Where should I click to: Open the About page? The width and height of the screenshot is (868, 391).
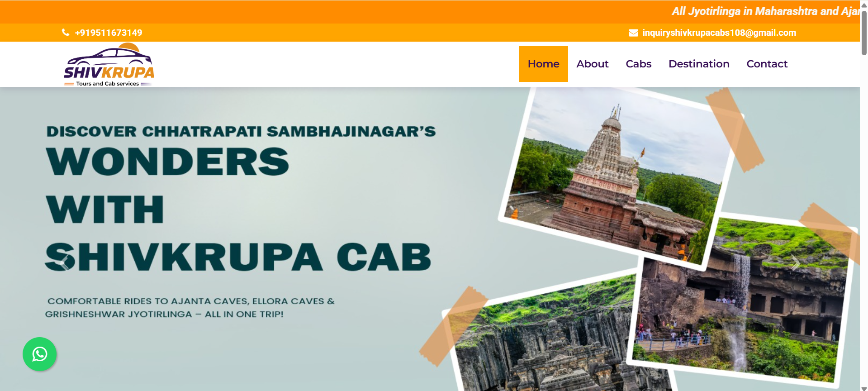coord(592,64)
